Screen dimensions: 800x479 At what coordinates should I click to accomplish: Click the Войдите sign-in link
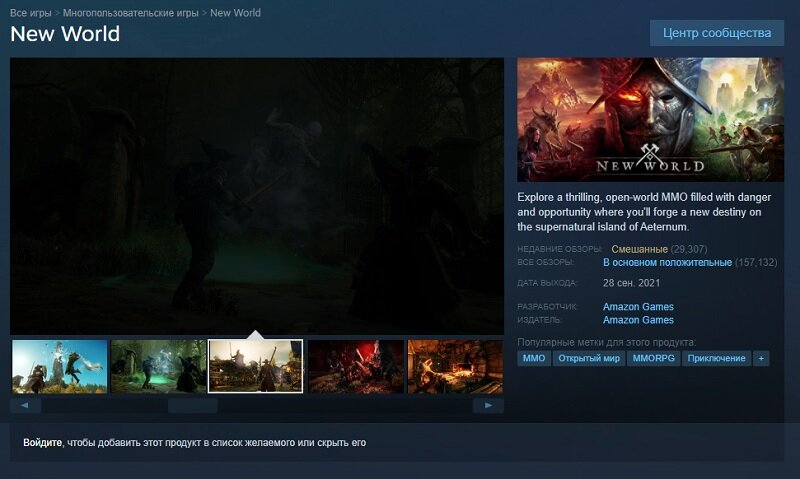42,443
